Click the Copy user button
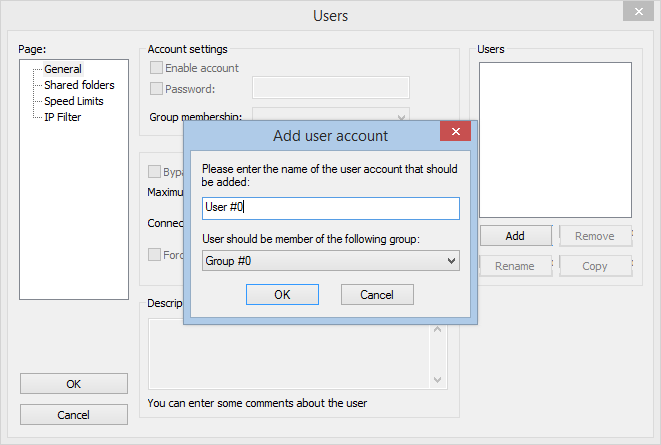The height and width of the screenshot is (445, 661). tap(595, 266)
